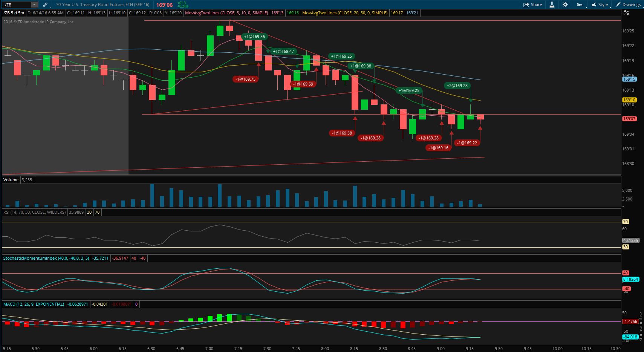Viewport: 644px width, 352px height.
Task: Click the MovAvgTwoLines (CLOSE, 20, 50) study label
Action: click(x=345, y=13)
